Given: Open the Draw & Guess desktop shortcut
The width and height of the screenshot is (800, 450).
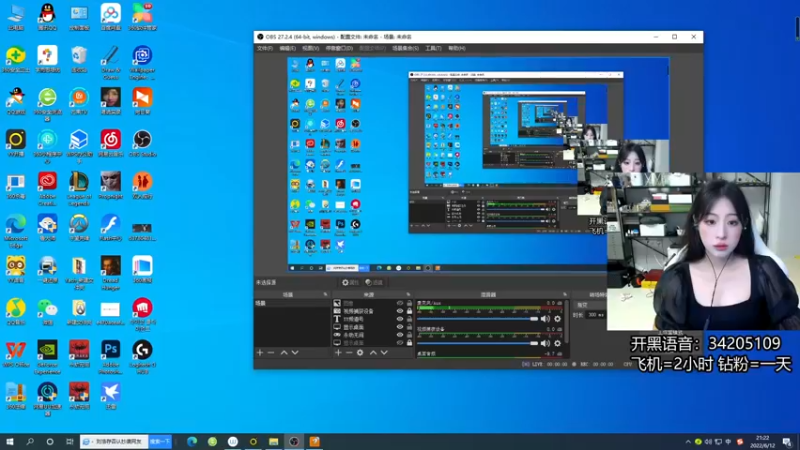Looking at the screenshot, I should (111, 62).
